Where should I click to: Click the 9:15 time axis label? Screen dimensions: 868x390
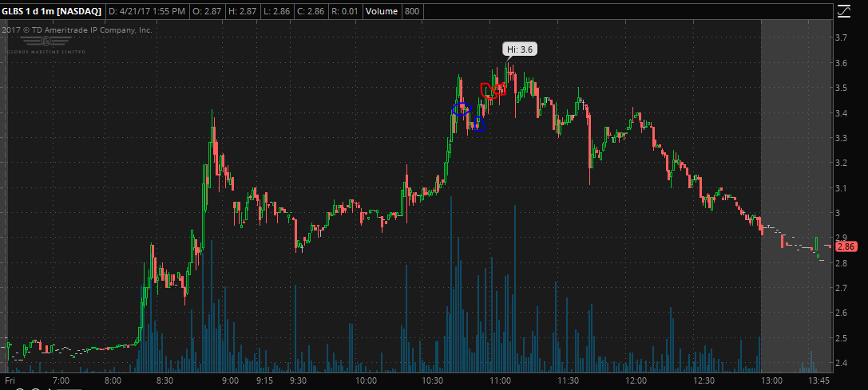tap(264, 380)
